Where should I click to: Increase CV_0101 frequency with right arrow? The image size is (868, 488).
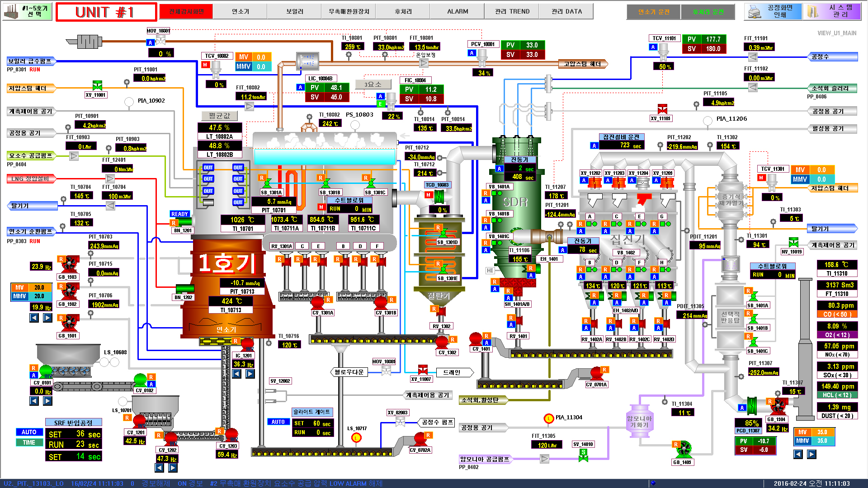pos(47,401)
